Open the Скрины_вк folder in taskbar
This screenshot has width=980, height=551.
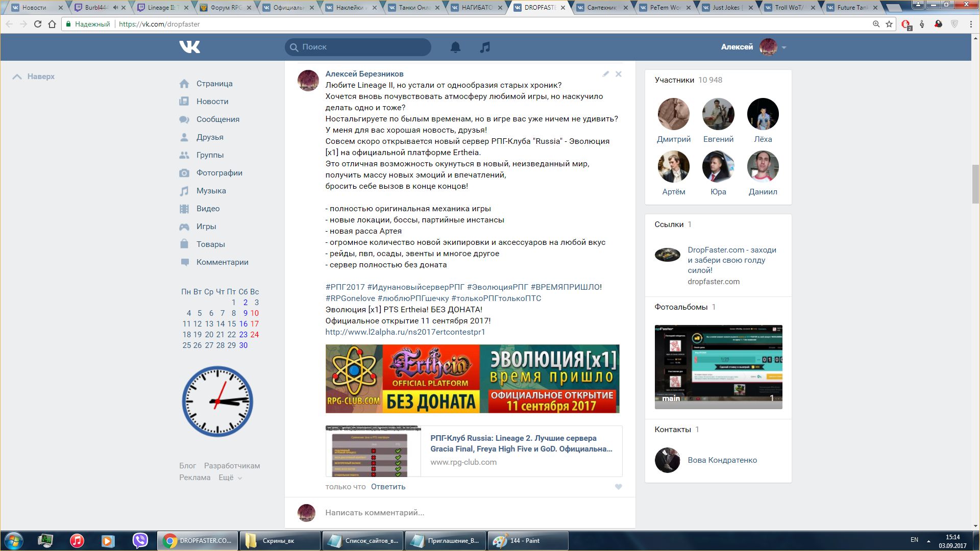280,541
